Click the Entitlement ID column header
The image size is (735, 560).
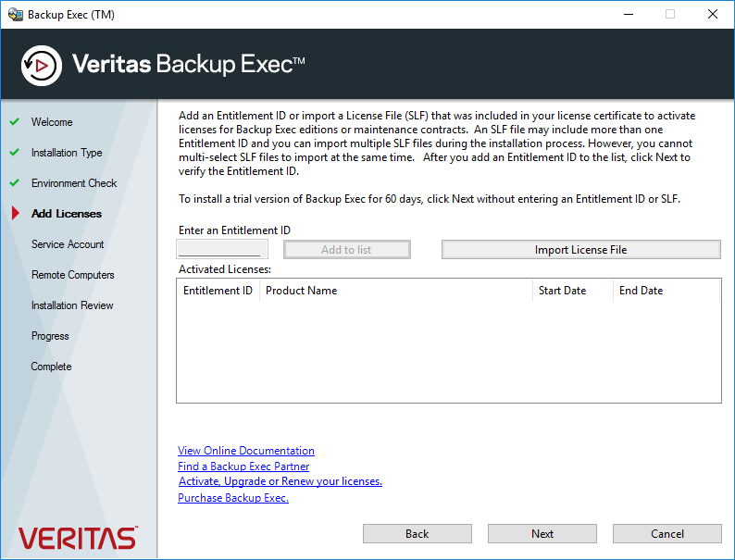tap(218, 291)
